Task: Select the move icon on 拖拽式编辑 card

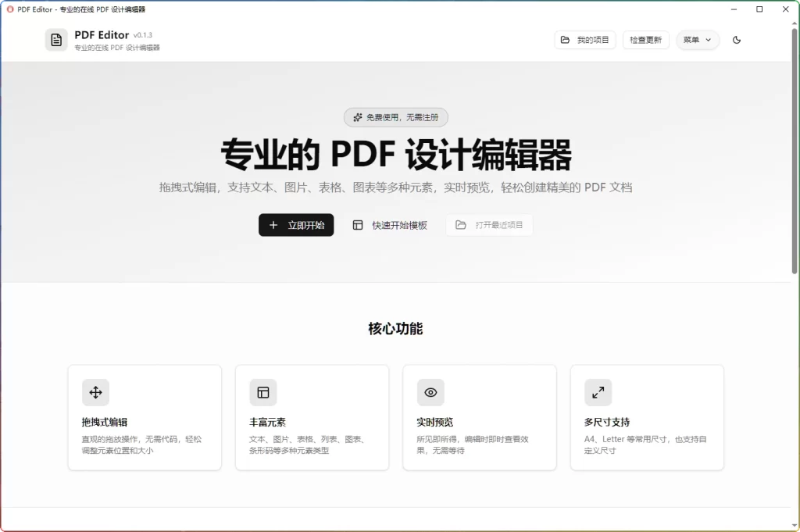Action: point(95,392)
